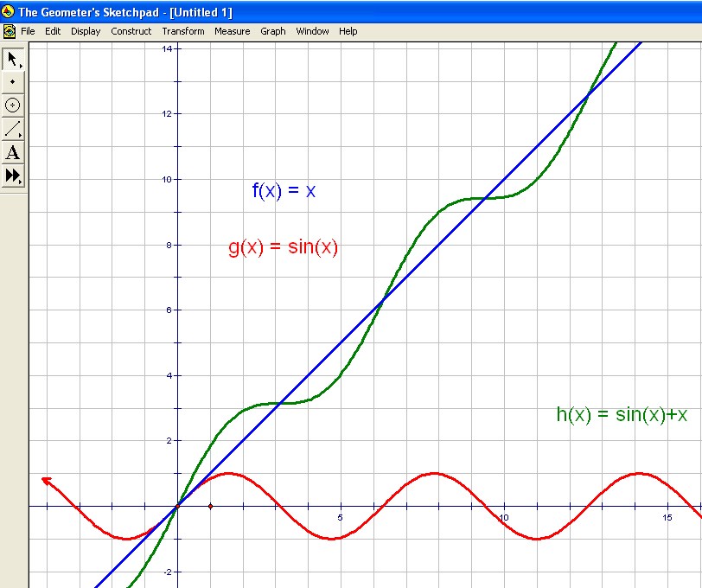Image resolution: width=702 pixels, height=588 pixels.
Task: Select the Point tool in the toolbox
Action: (x=13, y=82)
